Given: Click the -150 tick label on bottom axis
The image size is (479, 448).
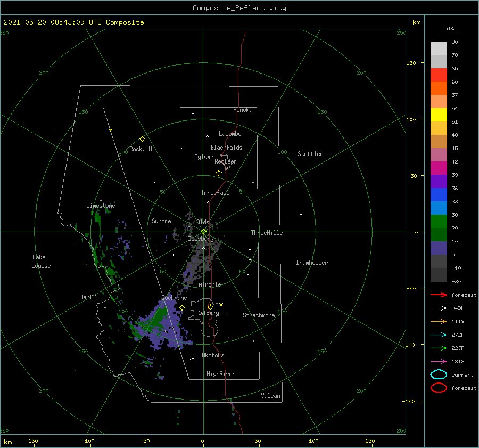Looking at the screenshot, I should coord(31,441).
